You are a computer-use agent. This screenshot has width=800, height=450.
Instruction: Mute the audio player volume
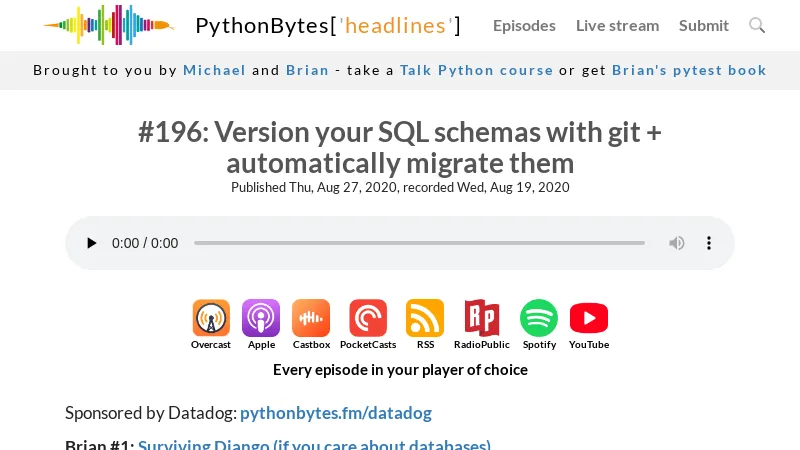[x=677, y=243]
